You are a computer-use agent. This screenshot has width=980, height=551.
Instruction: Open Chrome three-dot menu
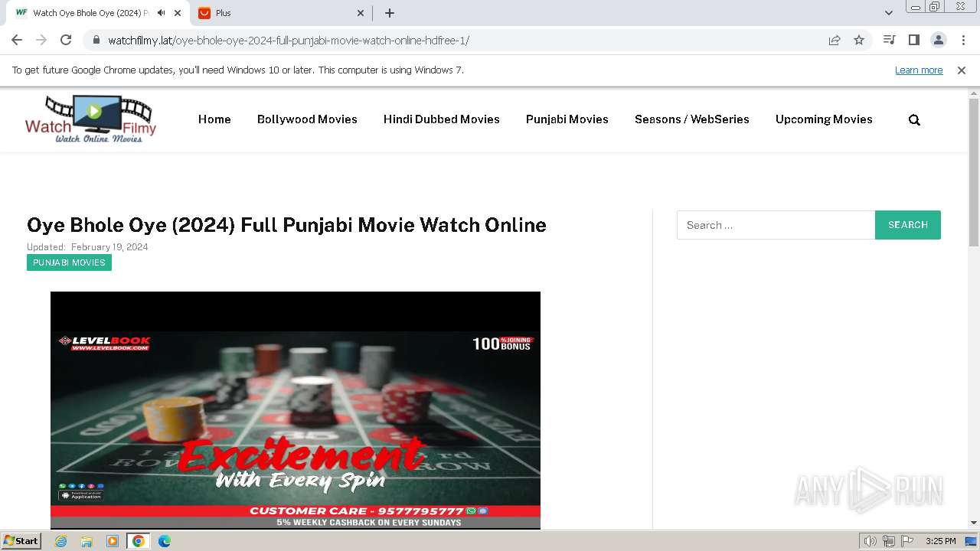pyautogui.click(x=962, y=40)
